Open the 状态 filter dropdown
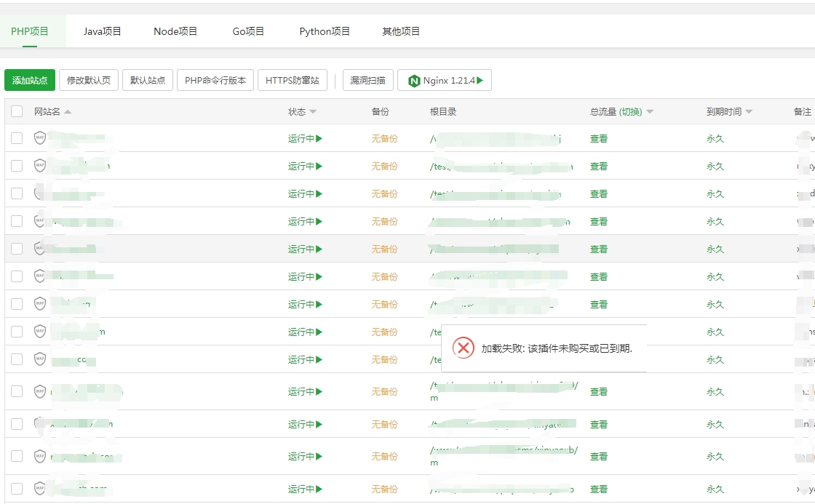815x504 pixels. pyautogui.click(x=314, y=111)
